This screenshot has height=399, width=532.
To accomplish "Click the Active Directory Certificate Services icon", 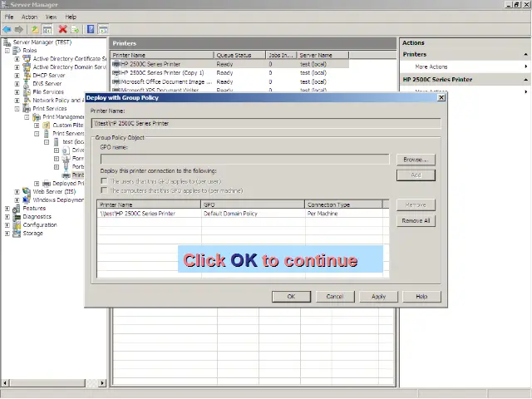I will [x=27, y=59].
